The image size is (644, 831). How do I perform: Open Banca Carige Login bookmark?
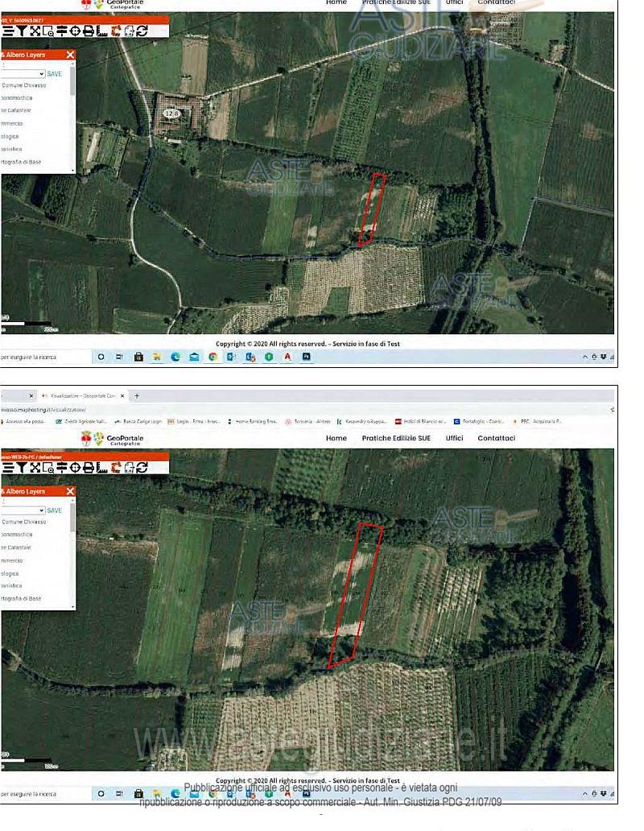tap(138, 422)
